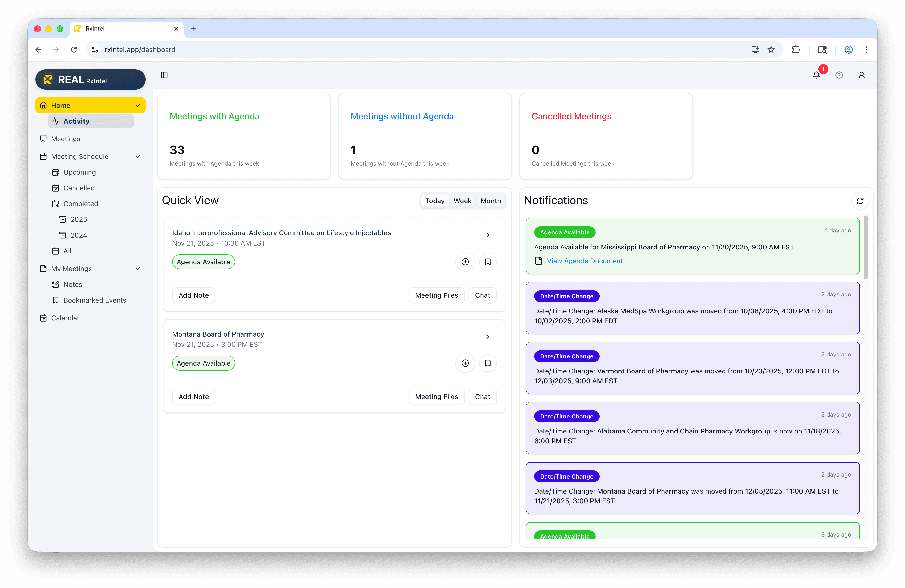This screenshot has width=905, height=588.
Task: Bookmark the Montana Board of Pharmacy meeting
Action: point(487,363)
